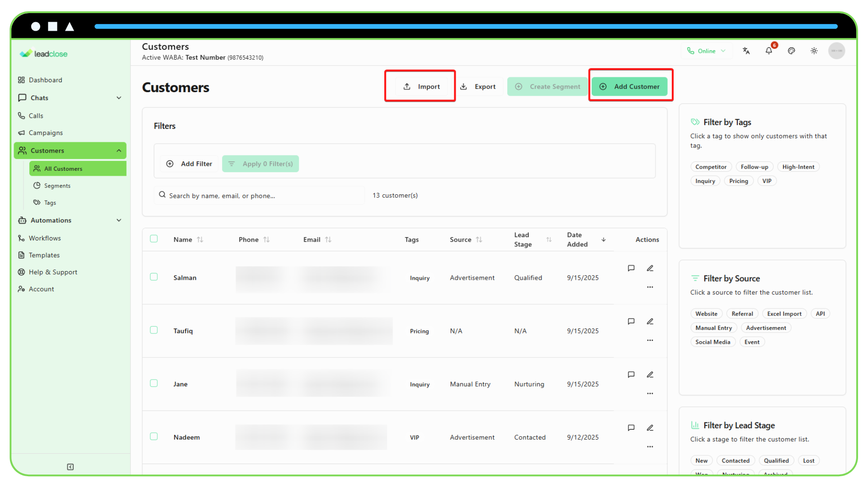This screenshot has width=868, height=488.
Task: Collapse the Customers section in the sidebar
Action: (x=119, y=150)
